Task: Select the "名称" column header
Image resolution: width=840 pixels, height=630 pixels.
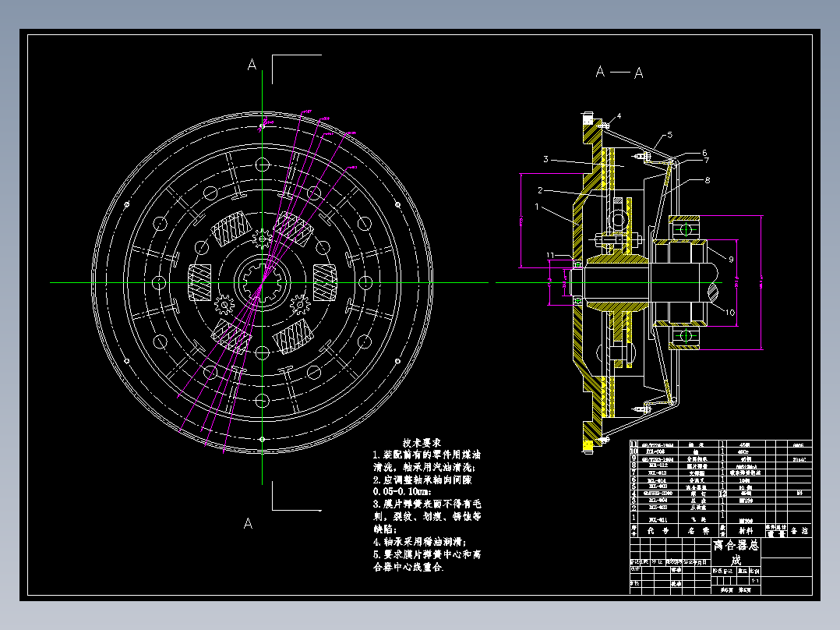Action: click(x=698, y=531)
